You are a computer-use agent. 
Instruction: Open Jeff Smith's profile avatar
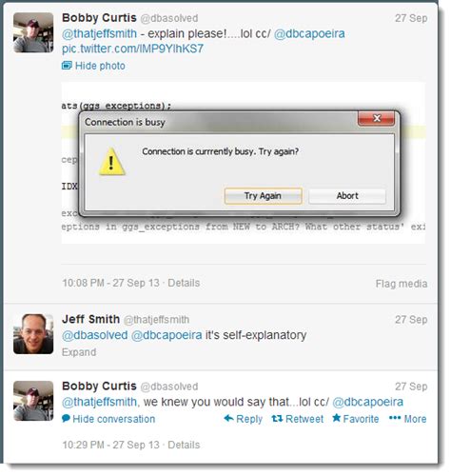pyautogui.click(x=33, y=334)
